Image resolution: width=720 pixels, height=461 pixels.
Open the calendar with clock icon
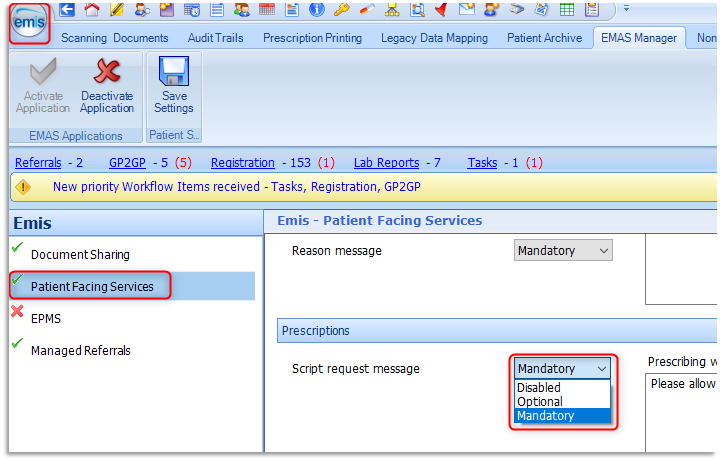click(191, 9)
